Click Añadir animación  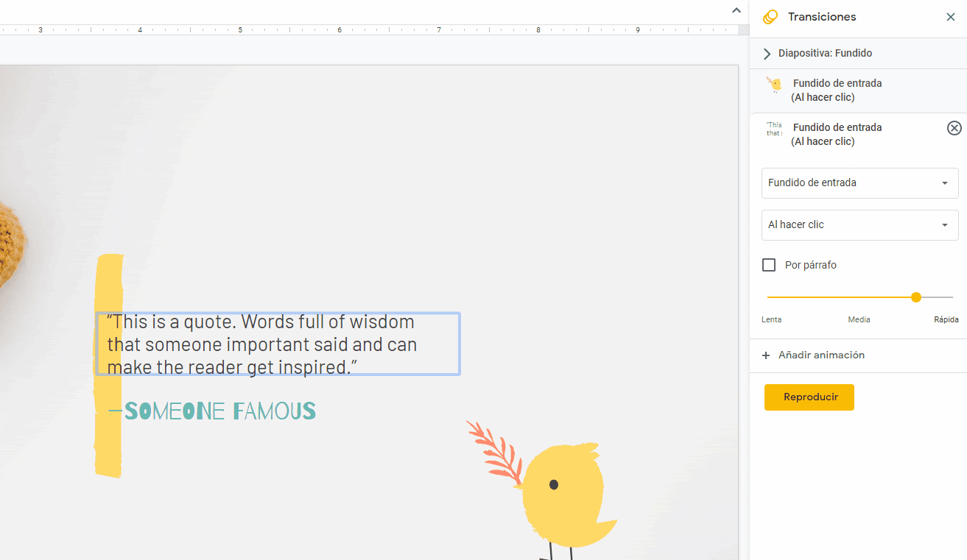click(x=814, y=355)
